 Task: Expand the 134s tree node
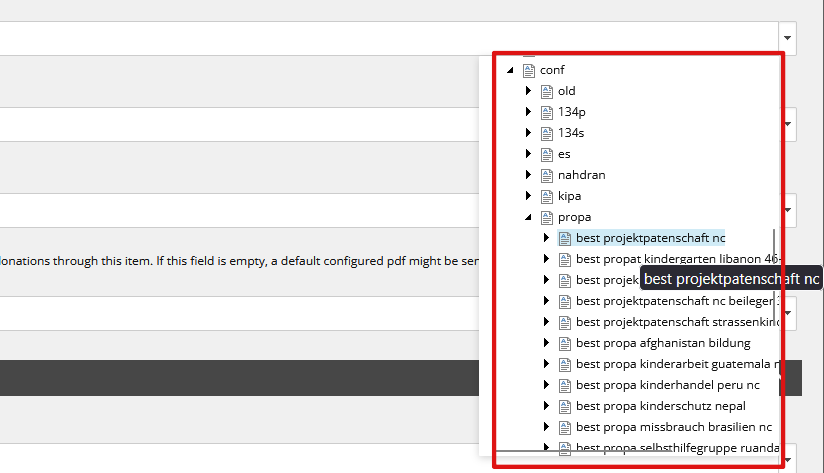click(528, 132)
